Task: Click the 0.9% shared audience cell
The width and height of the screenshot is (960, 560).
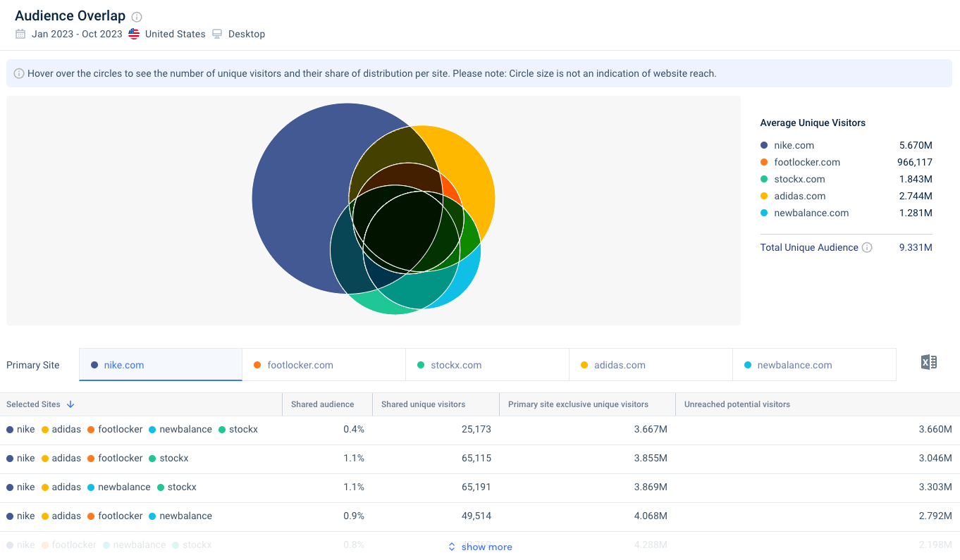Action: [354, 516]
